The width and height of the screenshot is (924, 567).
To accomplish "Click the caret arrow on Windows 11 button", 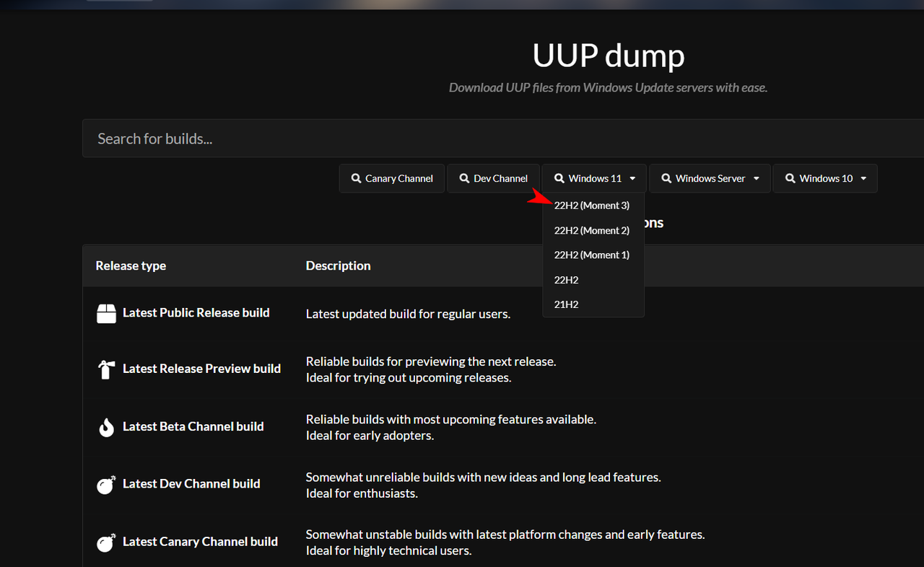I will point(633,179).
